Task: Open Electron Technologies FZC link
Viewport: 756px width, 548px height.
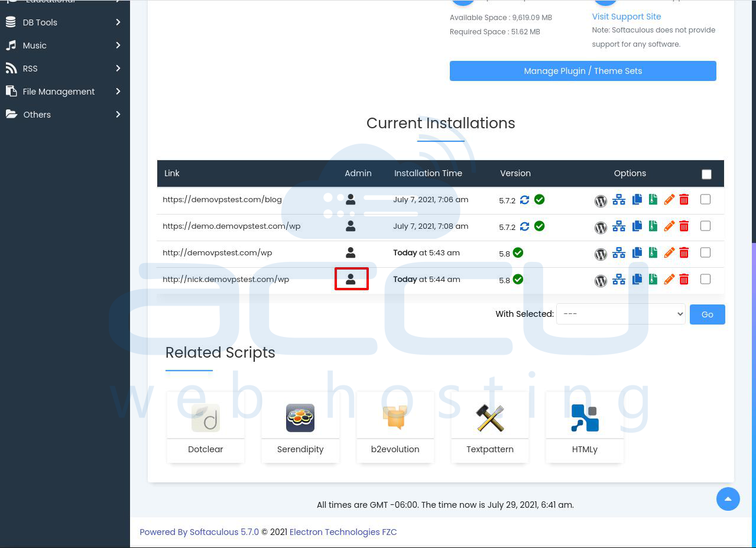Action: click(x=343, y=532)
